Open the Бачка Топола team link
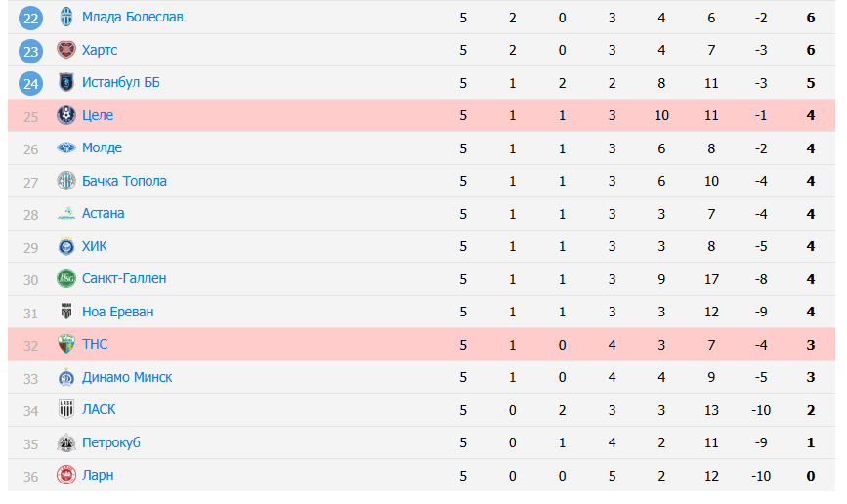847x504 pixels. click(x=124, y=181)
